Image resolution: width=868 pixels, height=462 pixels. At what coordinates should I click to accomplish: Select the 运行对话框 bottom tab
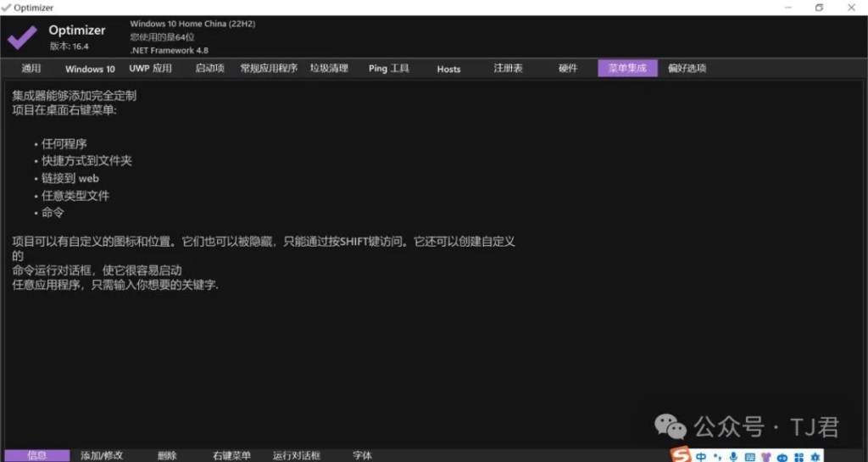pyautogui.click(x=297, y=456)
